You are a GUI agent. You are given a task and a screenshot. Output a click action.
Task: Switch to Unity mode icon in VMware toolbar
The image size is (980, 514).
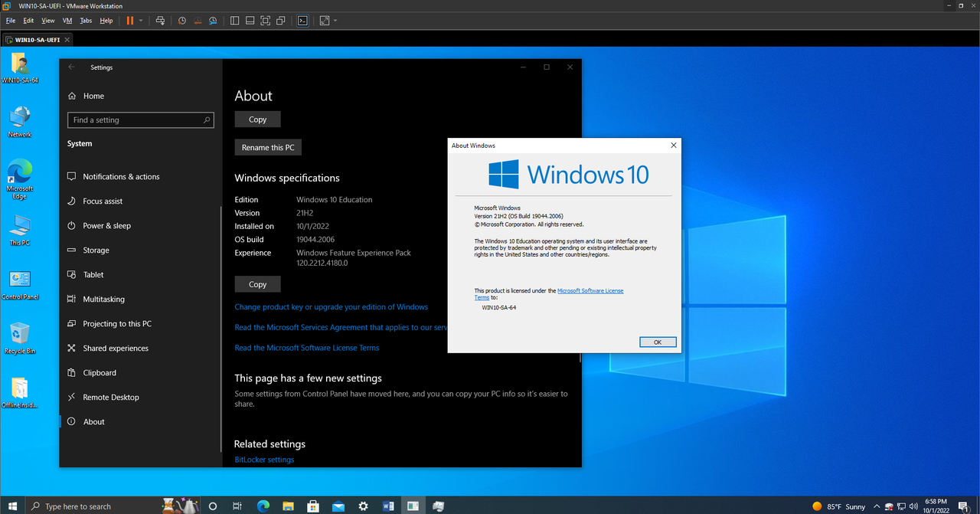(281, 21)
